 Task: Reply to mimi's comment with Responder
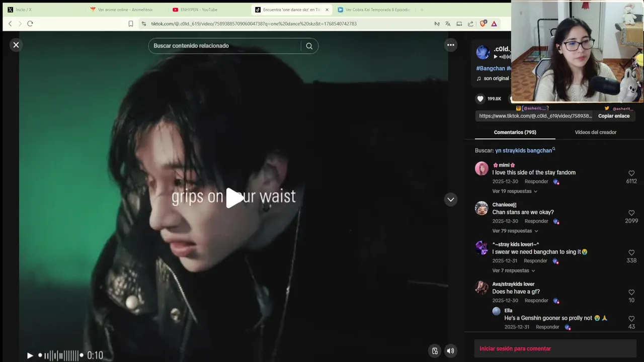pos(536,182)
